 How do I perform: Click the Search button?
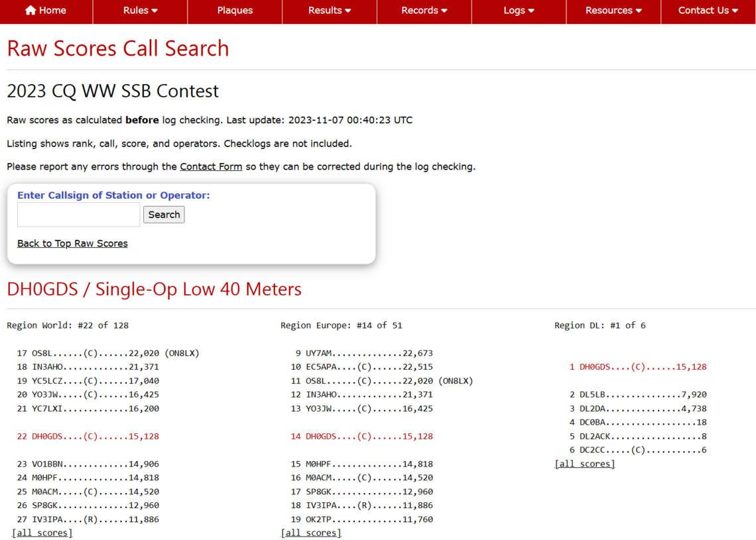164,215
